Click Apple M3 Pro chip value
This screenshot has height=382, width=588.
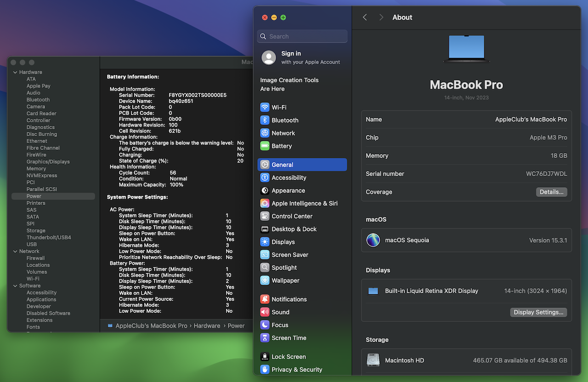548,137
